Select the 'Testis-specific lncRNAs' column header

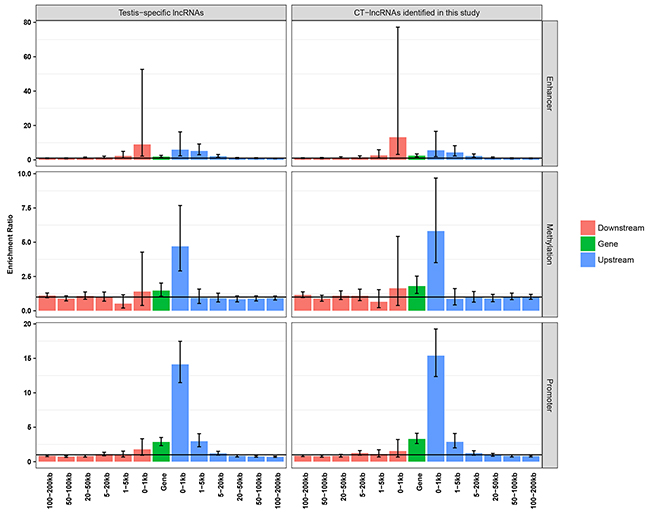pos(161,12)
